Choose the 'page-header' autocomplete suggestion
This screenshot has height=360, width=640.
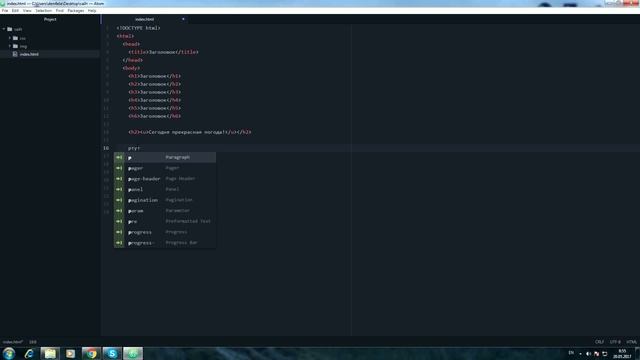(x=165, y=178)
